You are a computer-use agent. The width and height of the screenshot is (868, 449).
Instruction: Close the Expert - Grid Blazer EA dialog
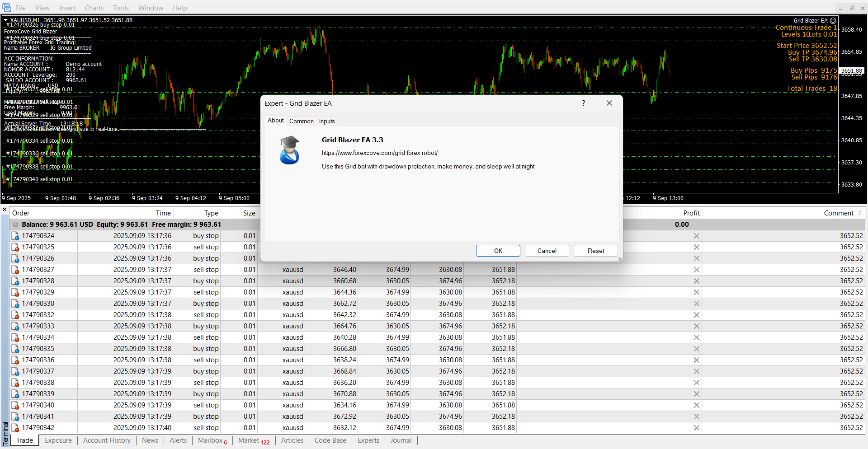point(609,103)
